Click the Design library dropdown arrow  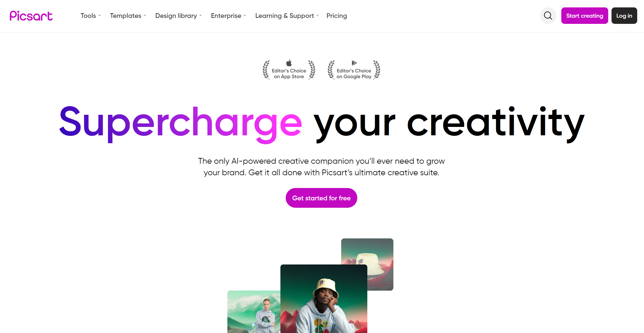pyautogui.click(x=200, y=16)
